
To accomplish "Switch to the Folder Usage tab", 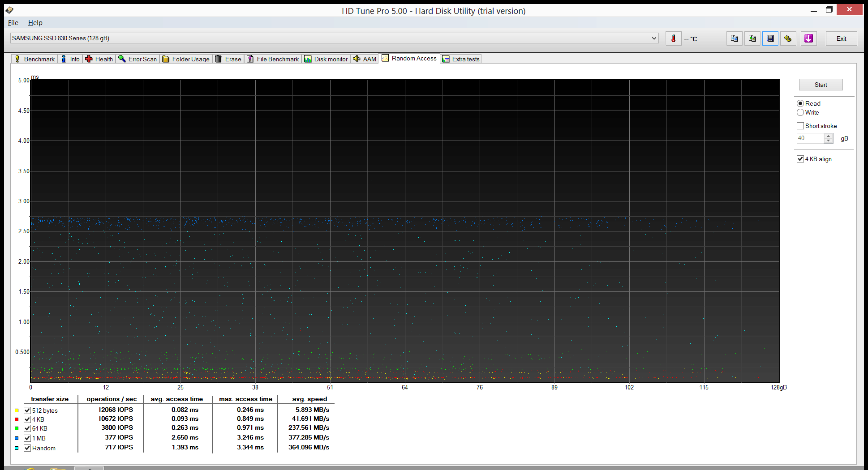I will coord(186,59).
